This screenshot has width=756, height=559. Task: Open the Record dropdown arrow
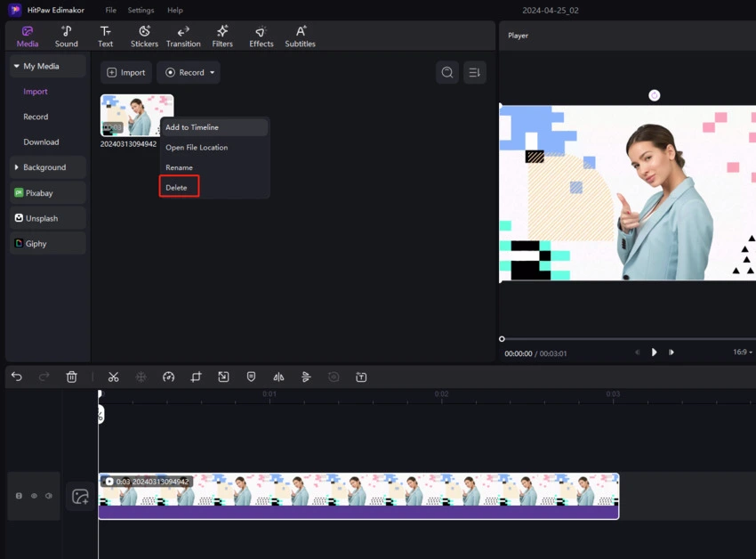(212, 73)
